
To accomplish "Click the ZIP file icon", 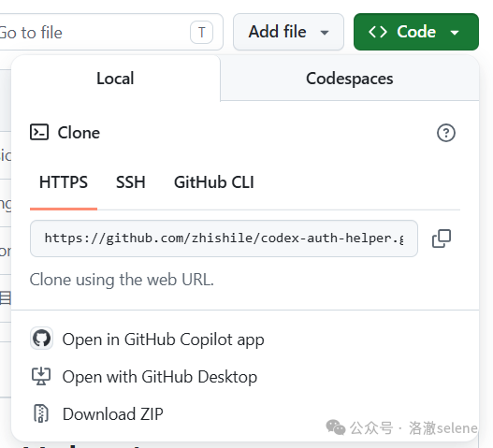I will [41, 413].
